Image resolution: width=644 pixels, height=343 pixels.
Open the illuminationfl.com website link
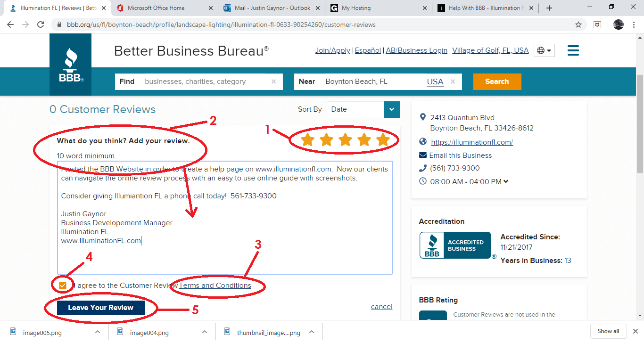tap(472, 142)
